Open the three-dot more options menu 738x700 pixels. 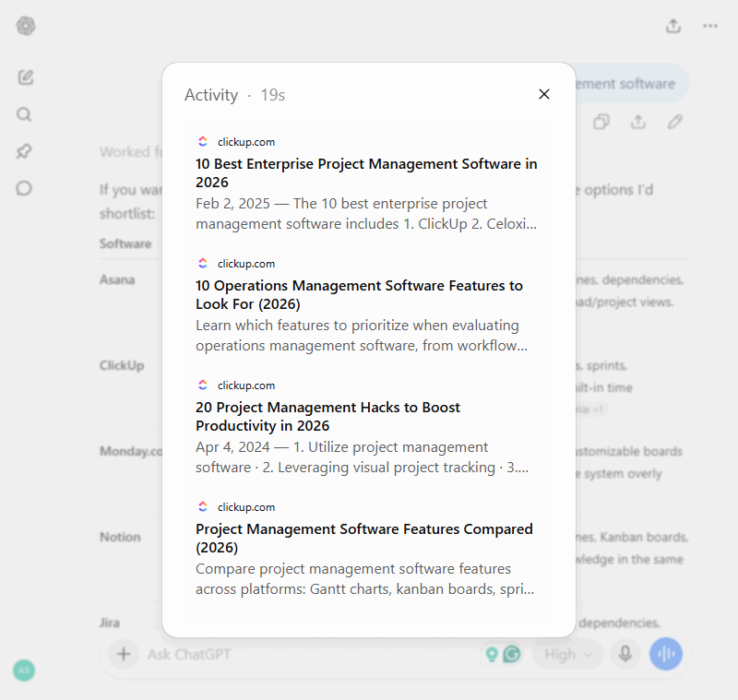pos(710,26)
